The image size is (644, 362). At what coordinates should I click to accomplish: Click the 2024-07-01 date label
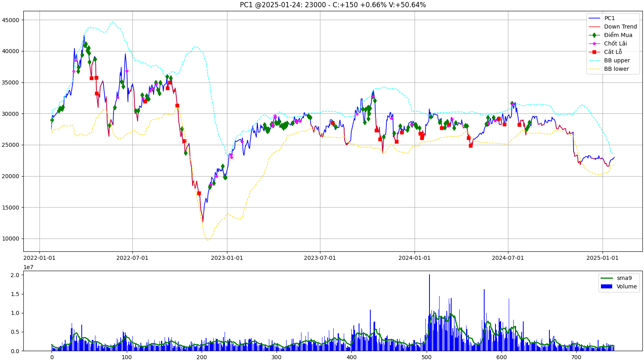click(508, 258)
